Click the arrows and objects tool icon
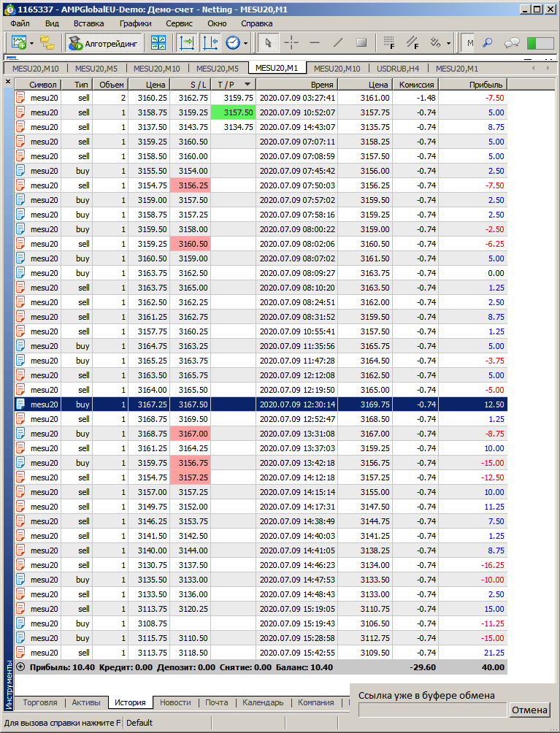Image resolution: width=560 pixels, height=733 pixels. click(x=436, y=43)
